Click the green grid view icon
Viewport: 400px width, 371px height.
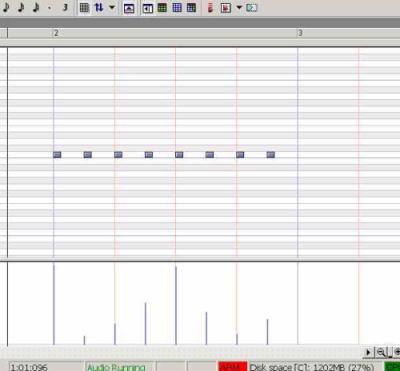[162, 8]
